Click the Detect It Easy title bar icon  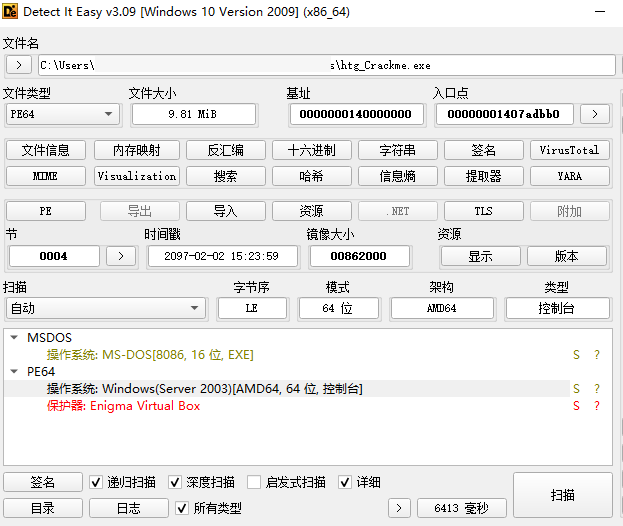pos(10,11)
